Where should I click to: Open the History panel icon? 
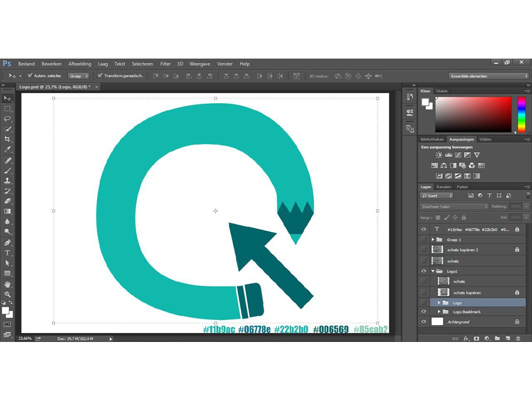pos(410,97)
